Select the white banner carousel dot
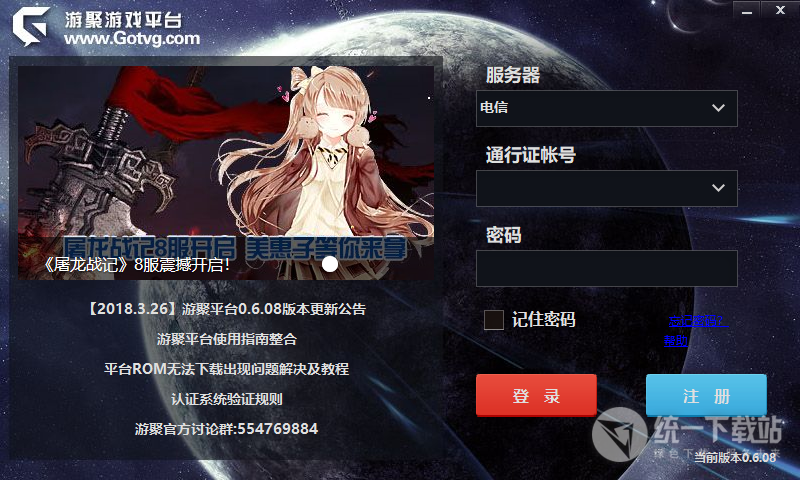The height and width of the screenshot is (480, 800). click(x=330, y=264)
